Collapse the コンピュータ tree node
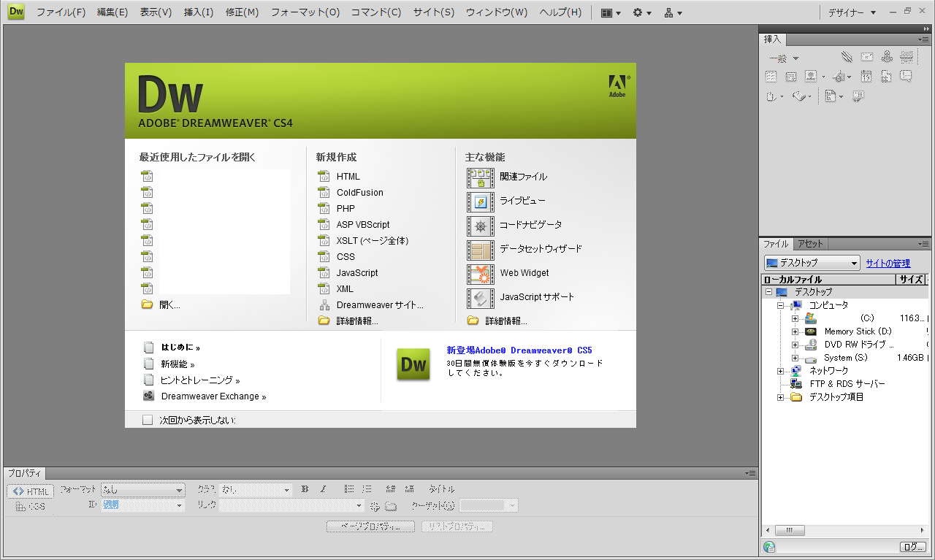Viewport: 935px width, 560px height. (781, 305)
